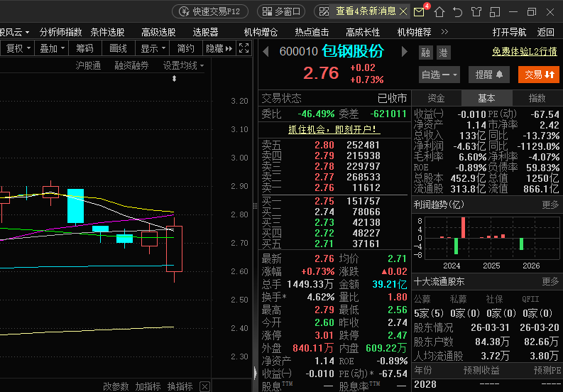Open 条件选股 menu
Screen dimensions: 563x392
[x=107, y=33]
